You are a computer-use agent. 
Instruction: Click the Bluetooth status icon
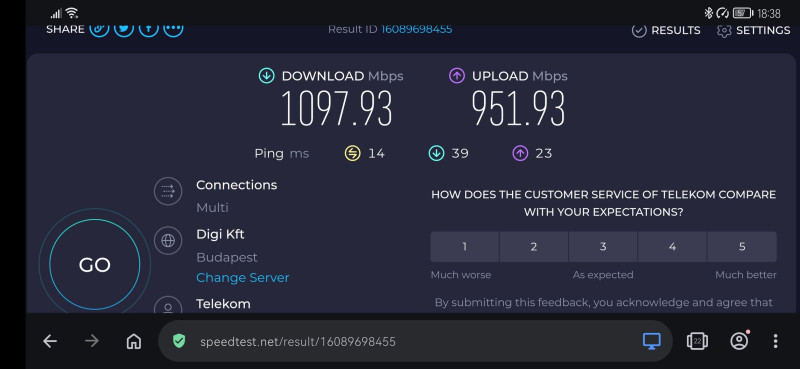[708, 13]
